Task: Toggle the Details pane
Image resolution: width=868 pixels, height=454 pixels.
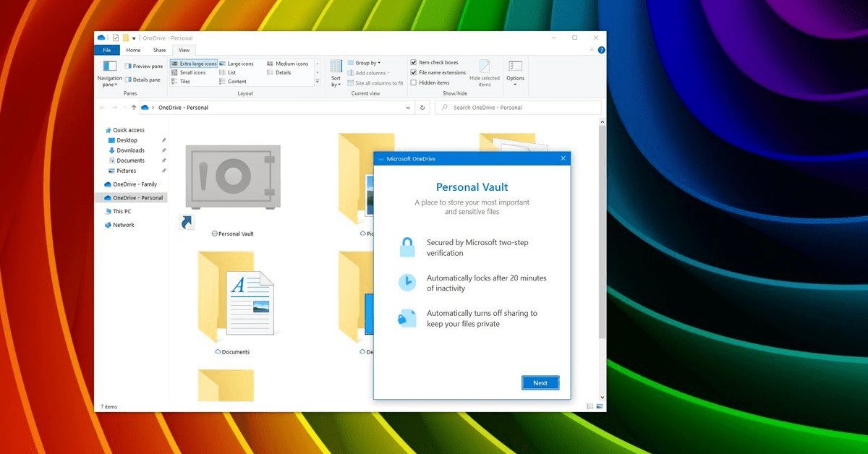Action: pyautogui.click(x=142, y=80)
